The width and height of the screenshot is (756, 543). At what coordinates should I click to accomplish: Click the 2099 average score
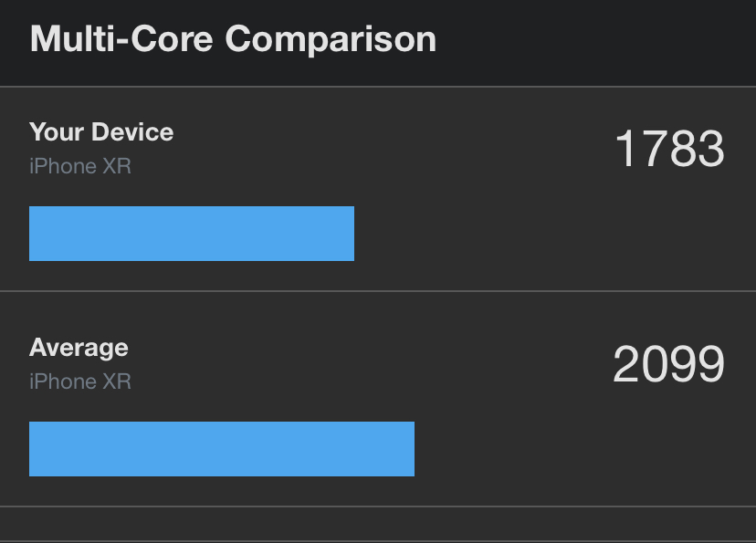[x=668, y=364]
